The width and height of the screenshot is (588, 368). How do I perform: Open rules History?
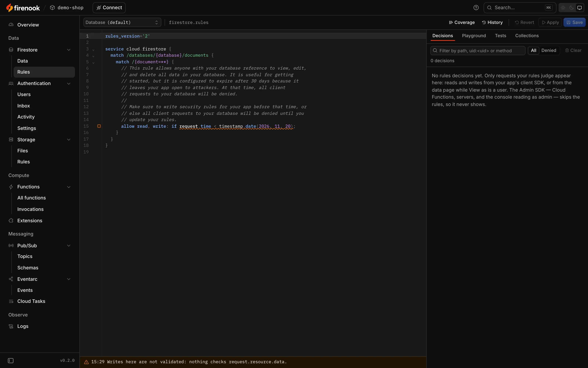492,22
